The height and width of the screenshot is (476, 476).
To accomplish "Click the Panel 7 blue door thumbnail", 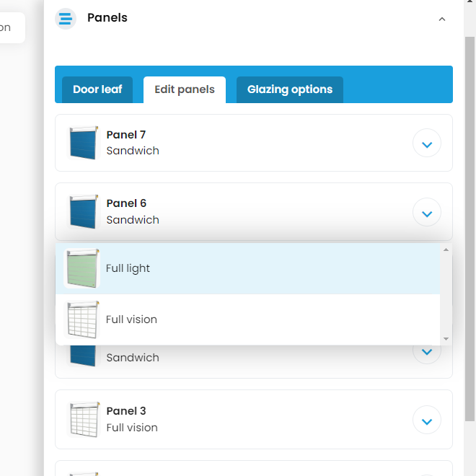I will pyautogui.click(x=83, y=143).
